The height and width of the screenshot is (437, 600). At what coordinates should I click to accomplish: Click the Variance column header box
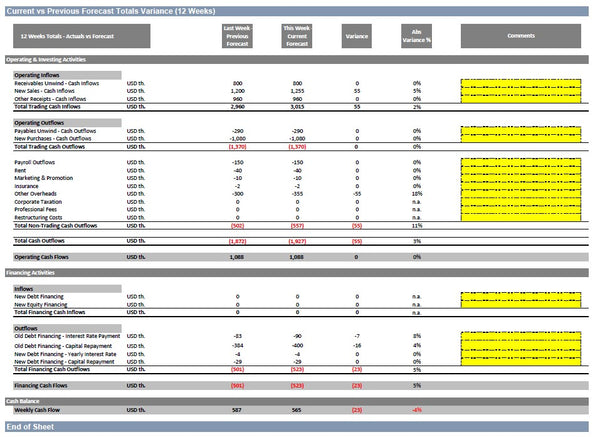(x=356, y=36)
